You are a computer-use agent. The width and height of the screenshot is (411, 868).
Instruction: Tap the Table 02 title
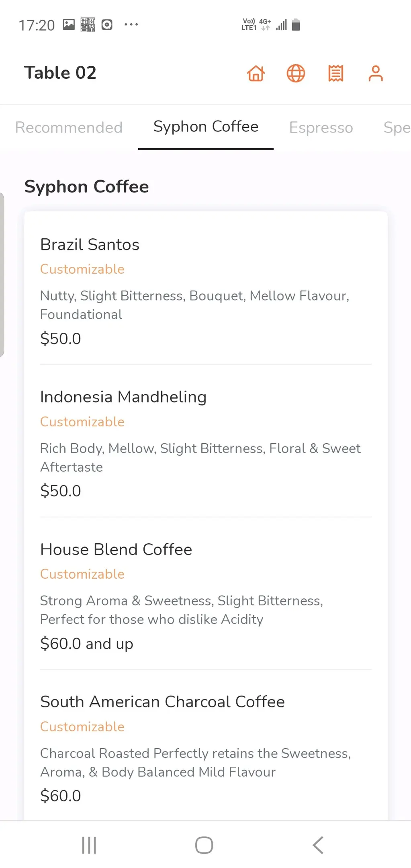[x=60, y=73]
